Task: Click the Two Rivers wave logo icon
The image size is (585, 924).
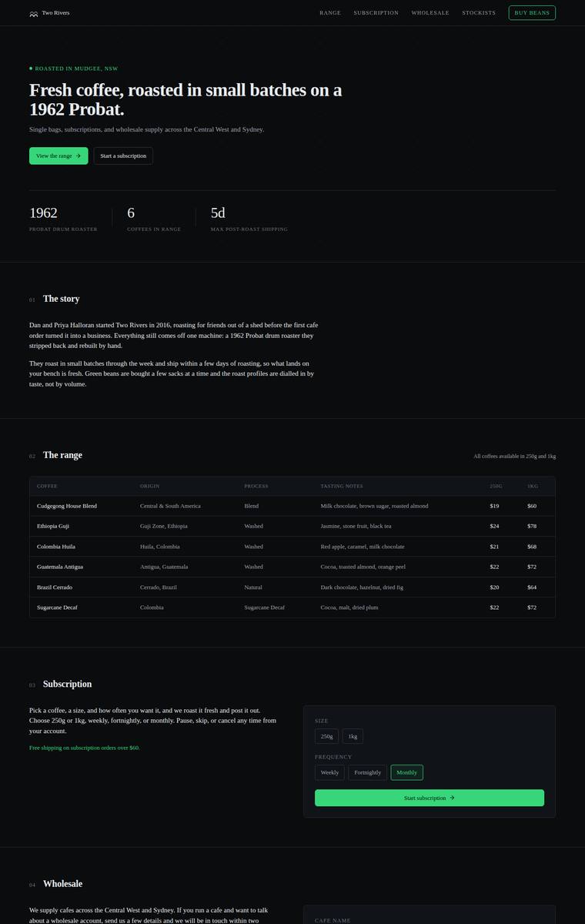Action: click(34, 13)
